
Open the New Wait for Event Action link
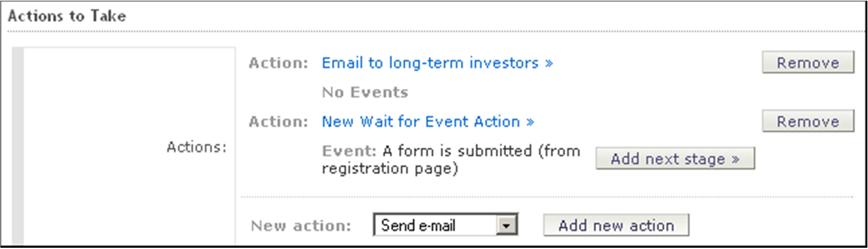(x=428, y=121)
